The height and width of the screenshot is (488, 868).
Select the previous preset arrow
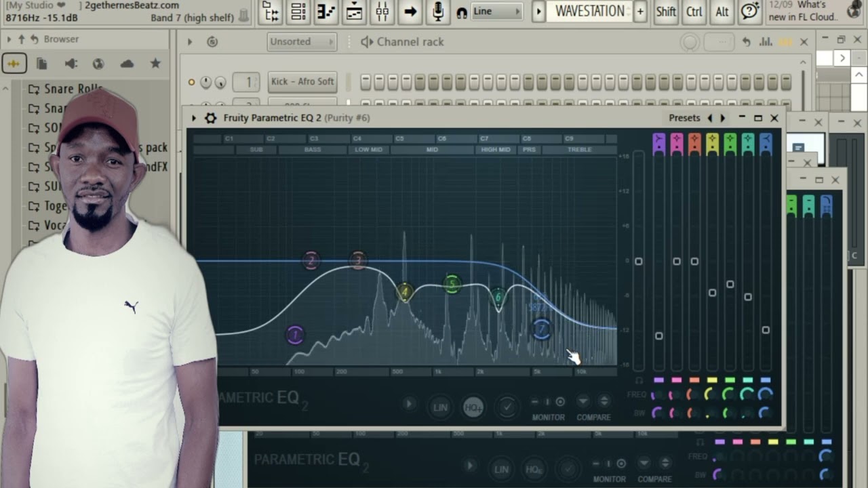pyautogui.click(x=710, y=118)
